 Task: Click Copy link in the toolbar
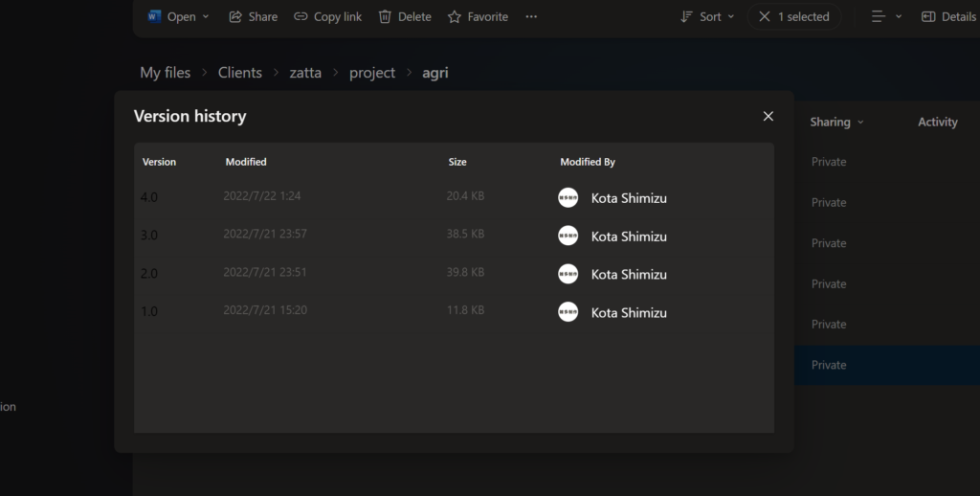327,16
